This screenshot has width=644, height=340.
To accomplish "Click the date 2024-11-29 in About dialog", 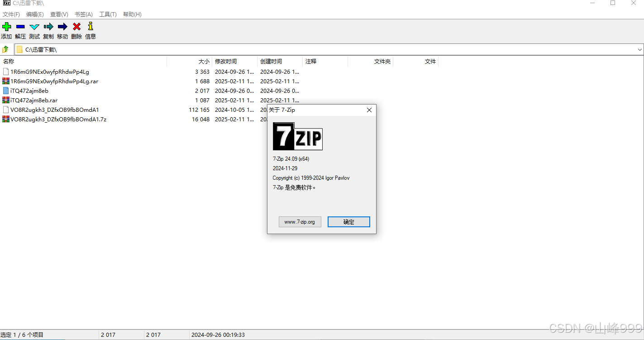I will (x=285, y=168).
